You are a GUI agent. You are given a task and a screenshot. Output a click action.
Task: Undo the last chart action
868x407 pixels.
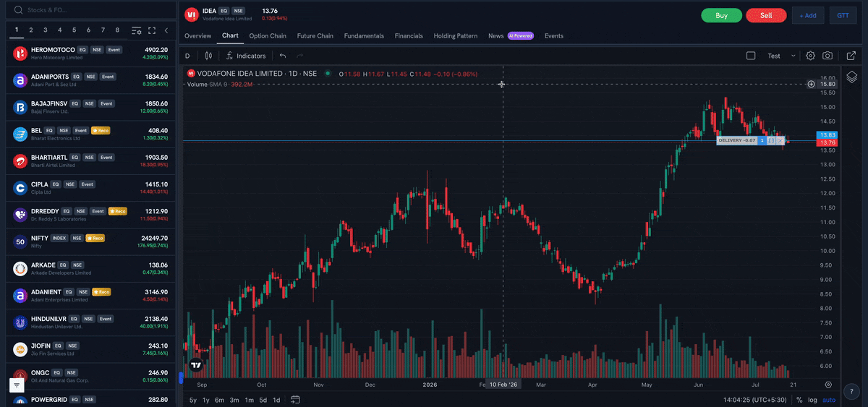click(283, 56)
